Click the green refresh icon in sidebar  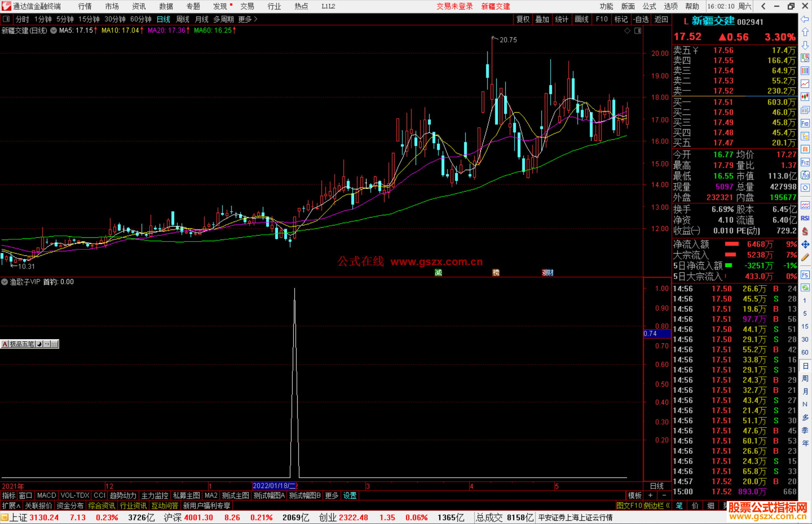pos(805,288)
